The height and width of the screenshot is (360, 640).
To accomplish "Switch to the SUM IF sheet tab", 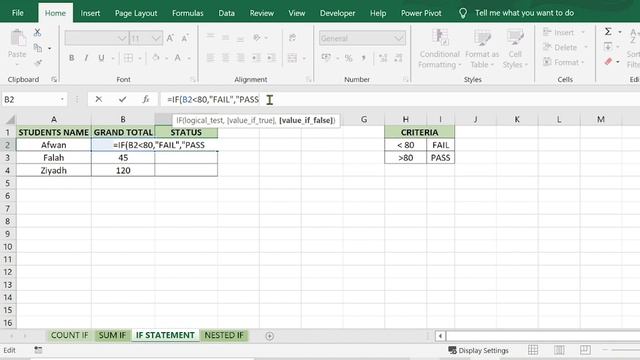I will (112, 335).
